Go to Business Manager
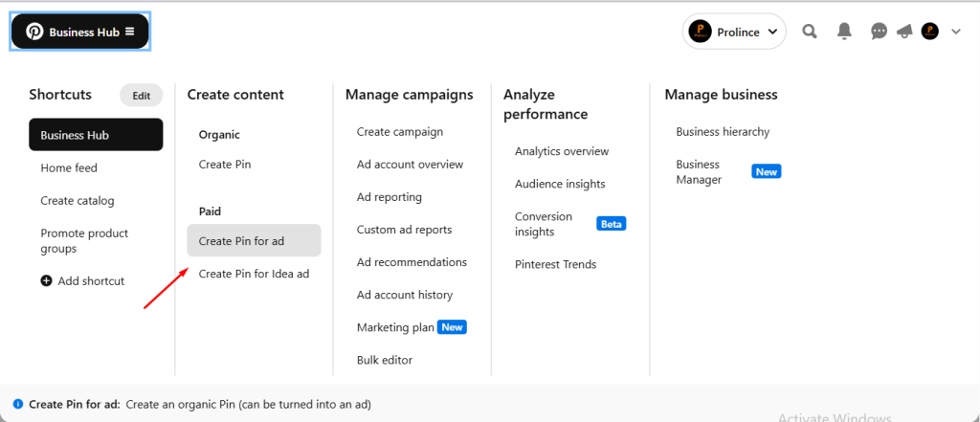The image size is (980, 422). pos(699,172)
